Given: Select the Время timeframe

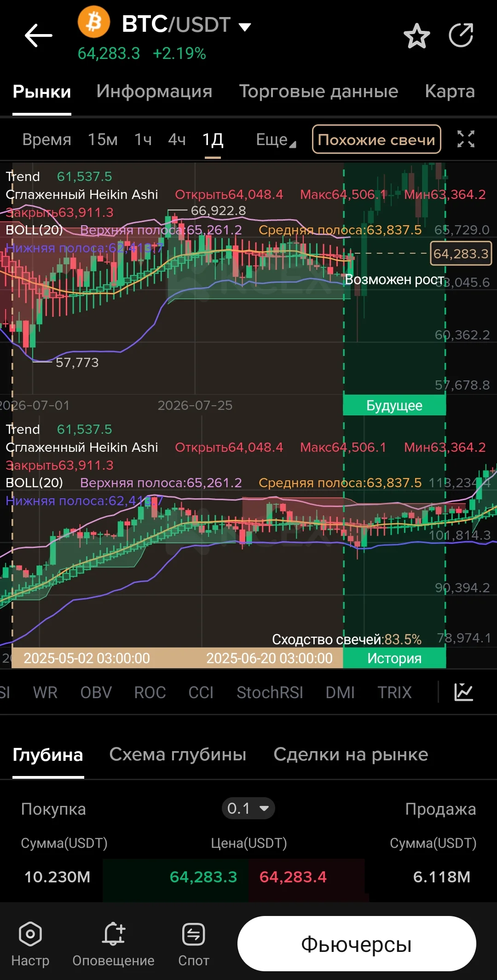Looking at the screenshot, I should tap(46, 140).
